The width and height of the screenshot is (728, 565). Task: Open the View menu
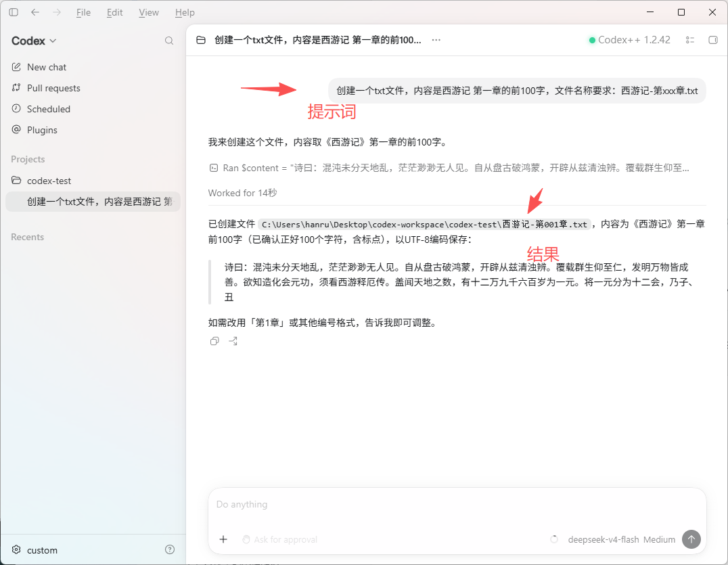[x=149, y=13]
